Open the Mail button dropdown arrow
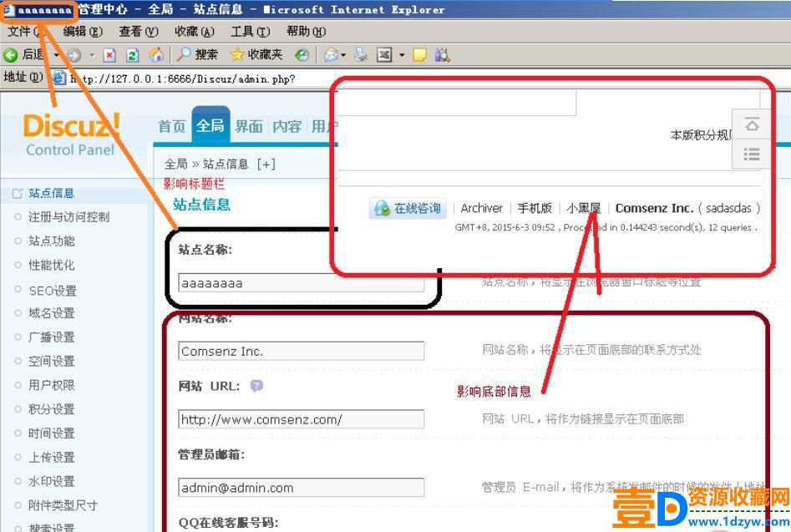The height and width of the screenshot is (532, 791). tap(343, 54)
